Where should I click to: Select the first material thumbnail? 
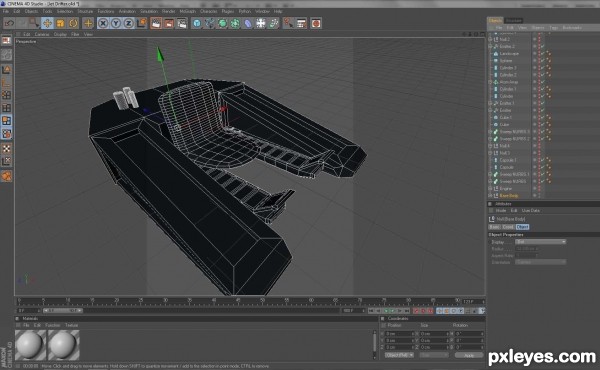coord(31,345)
